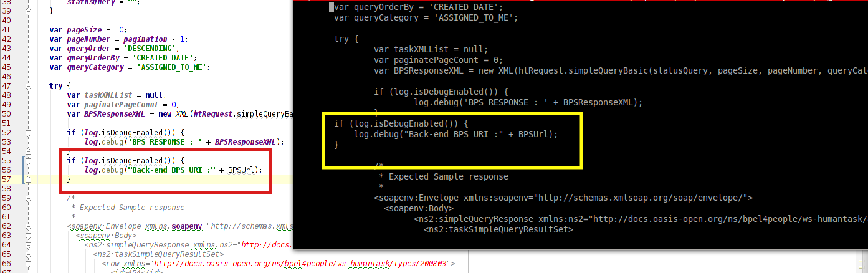Collapse the comment block at line 59
Viewport: 868px width, 273px height.
[x=28, y=198]
